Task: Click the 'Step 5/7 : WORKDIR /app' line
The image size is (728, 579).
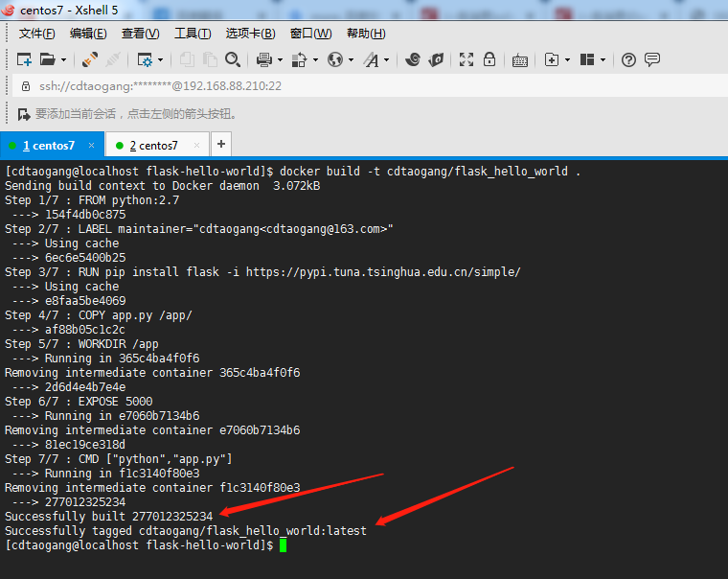Action: coord(81,344)
